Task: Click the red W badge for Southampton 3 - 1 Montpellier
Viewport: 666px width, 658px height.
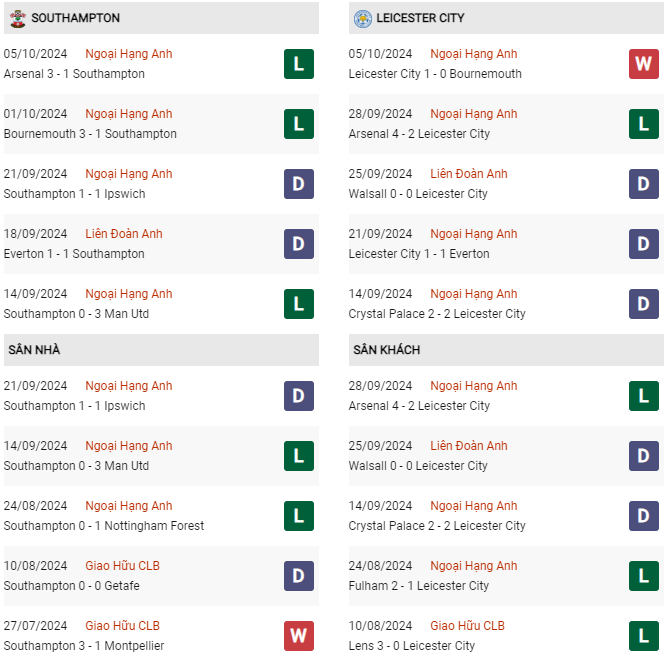Action: pos(299,636)
